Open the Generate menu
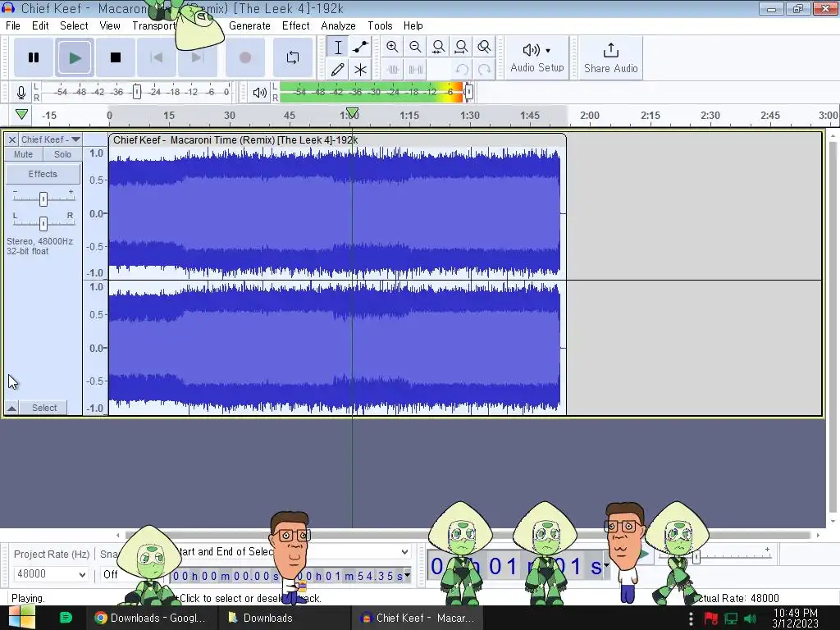 [249, 25]
